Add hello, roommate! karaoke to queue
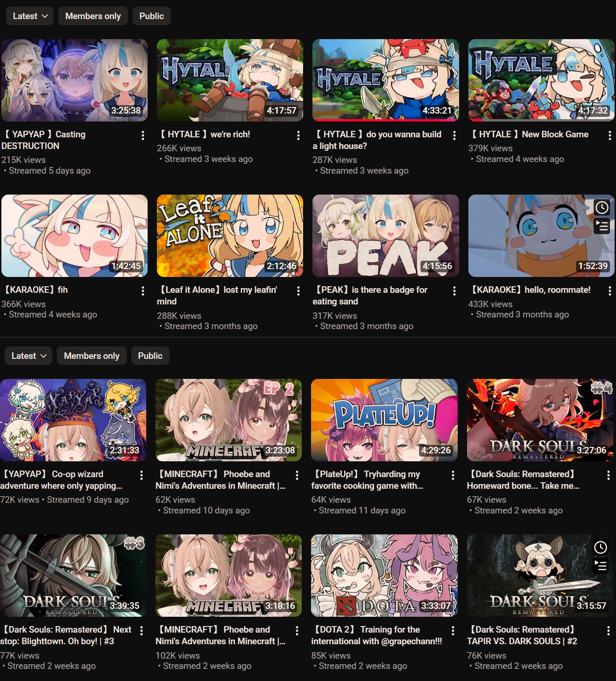Screen dimensions: 616x681 602,226
